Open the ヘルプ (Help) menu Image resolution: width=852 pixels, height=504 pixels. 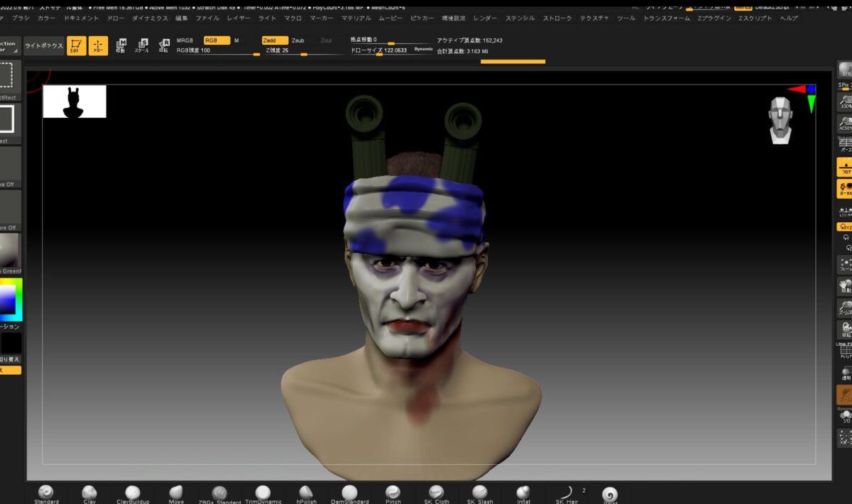click(789, 18)
